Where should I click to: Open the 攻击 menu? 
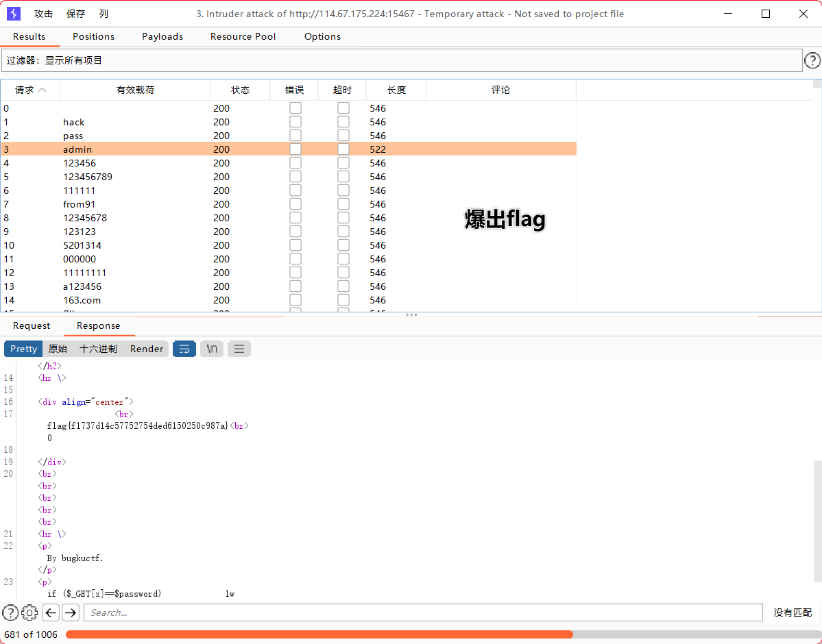[43, 14]
